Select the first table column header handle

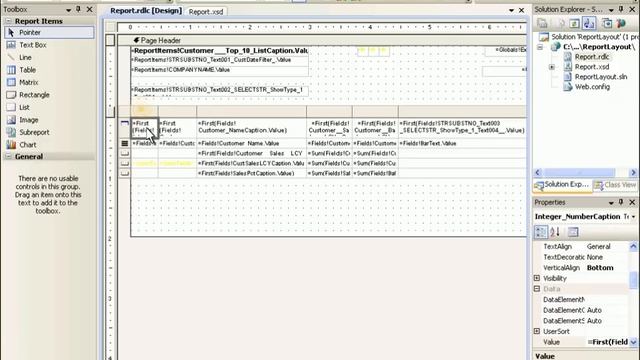click(144, 110)
